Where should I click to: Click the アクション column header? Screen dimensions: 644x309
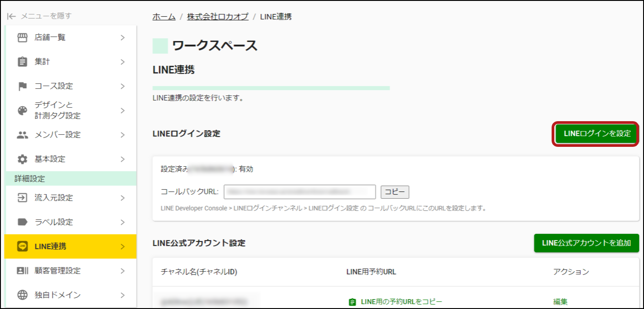click(x=571, y=272)
